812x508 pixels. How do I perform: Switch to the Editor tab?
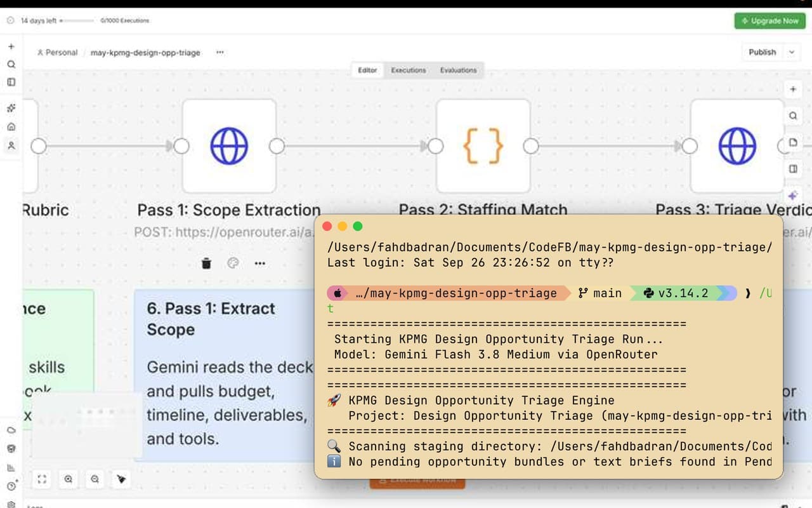pyautogui.click(x=367, y=70)
